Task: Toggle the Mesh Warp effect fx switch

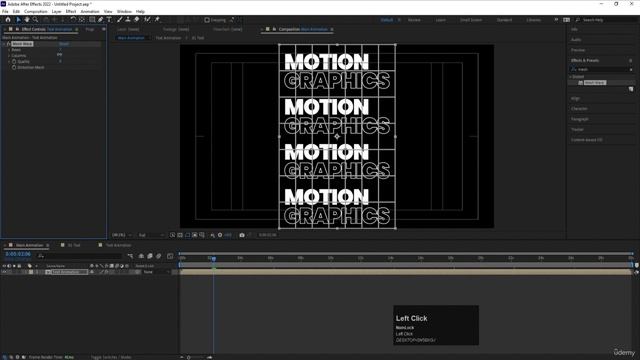Action: 9,44
